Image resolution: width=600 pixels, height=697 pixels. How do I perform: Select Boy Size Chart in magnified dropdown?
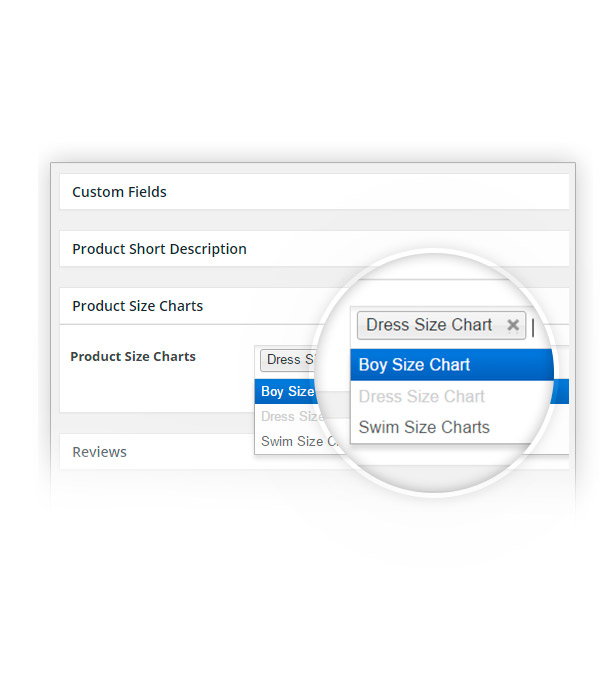click(x=414, y=365)
